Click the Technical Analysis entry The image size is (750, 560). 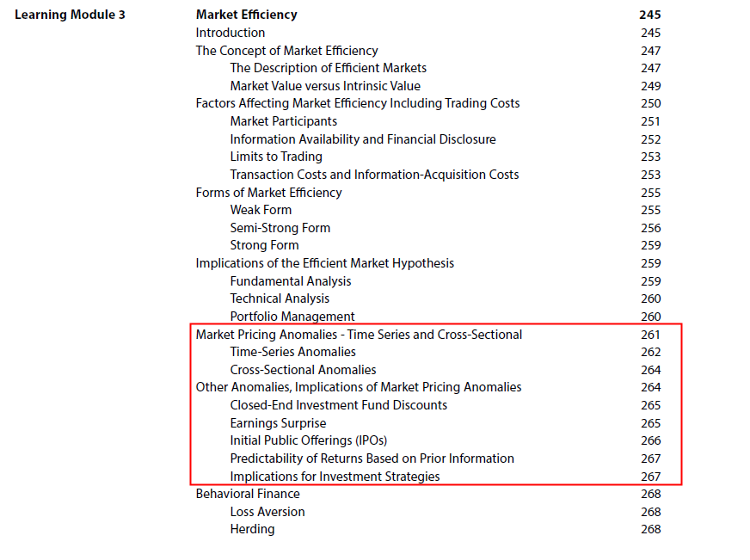280,298
